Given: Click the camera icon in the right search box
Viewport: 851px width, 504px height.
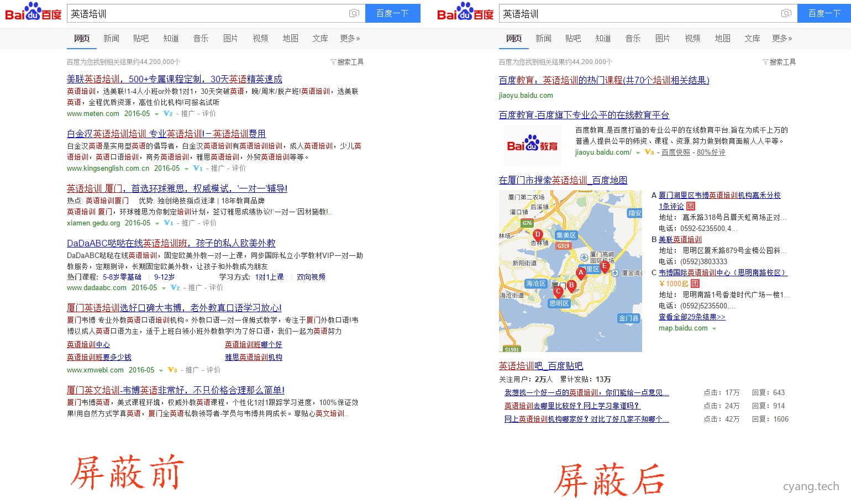Looking at the screenshot, I should (786, 13).
